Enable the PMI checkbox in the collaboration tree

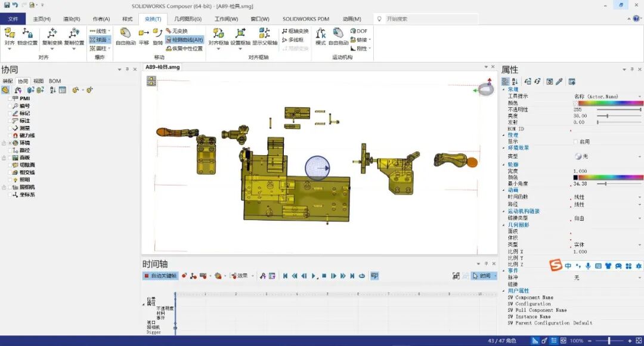pos(9,98)
